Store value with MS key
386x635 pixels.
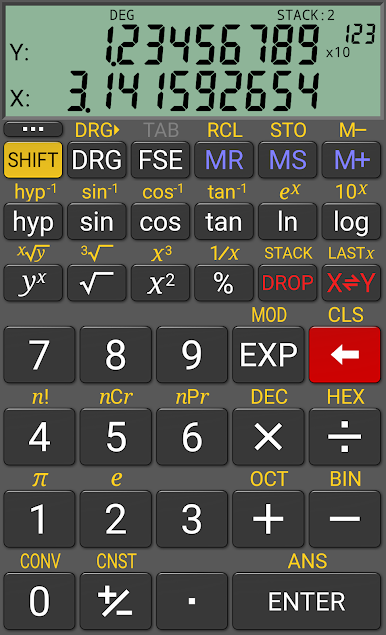tap(288, 160)
